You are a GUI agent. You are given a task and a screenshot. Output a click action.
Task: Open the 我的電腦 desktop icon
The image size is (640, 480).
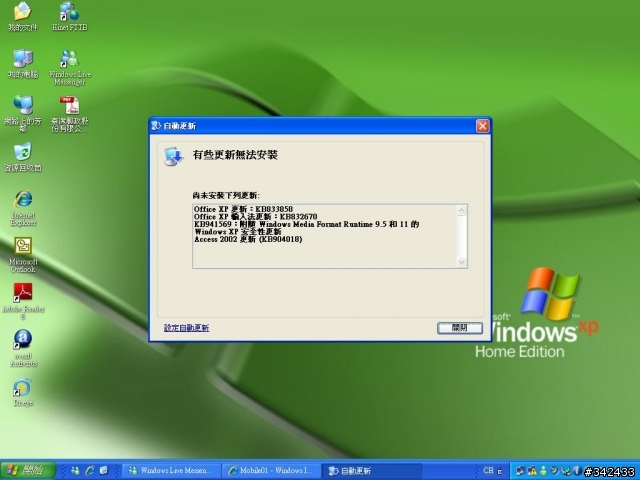(23, 64)
